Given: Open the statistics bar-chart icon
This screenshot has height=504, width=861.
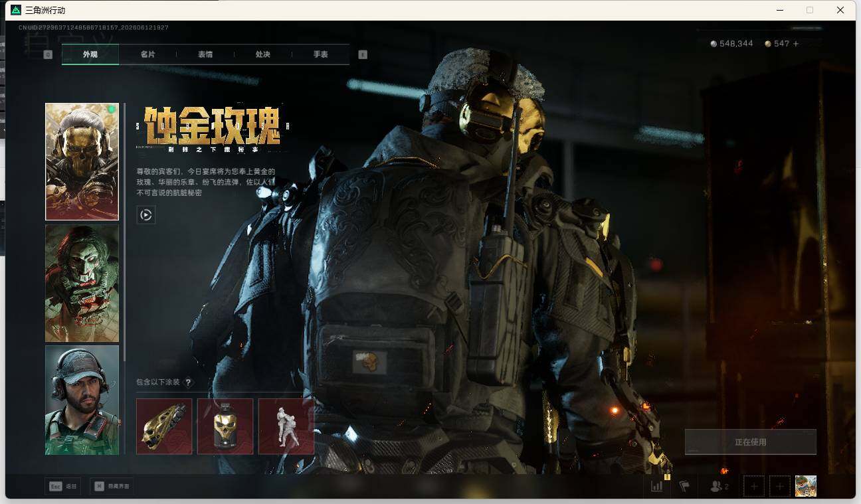Looking at the screenshot, I should pos(656,486).
